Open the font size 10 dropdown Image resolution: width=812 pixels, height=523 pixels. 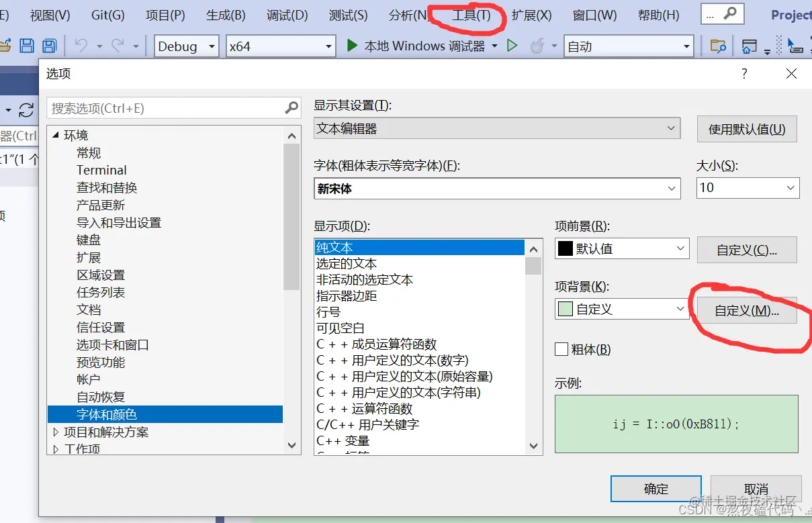(748, 187)
